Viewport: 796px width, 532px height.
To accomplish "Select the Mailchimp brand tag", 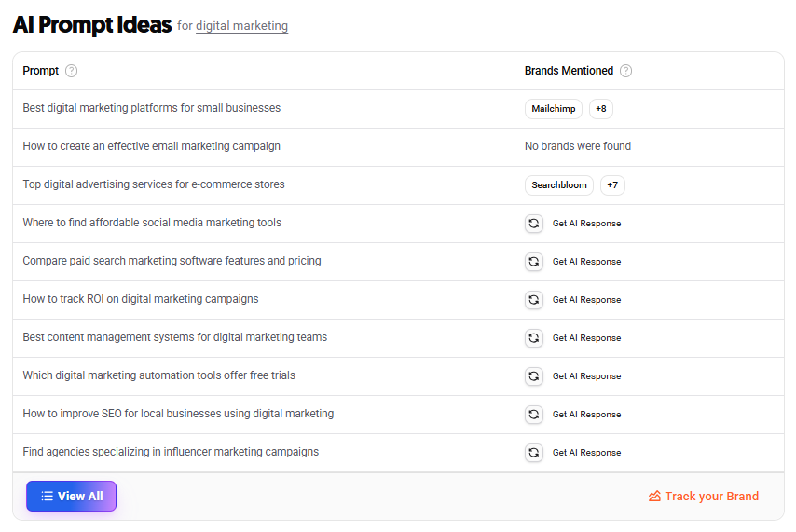I will click(x=554, y=109).
